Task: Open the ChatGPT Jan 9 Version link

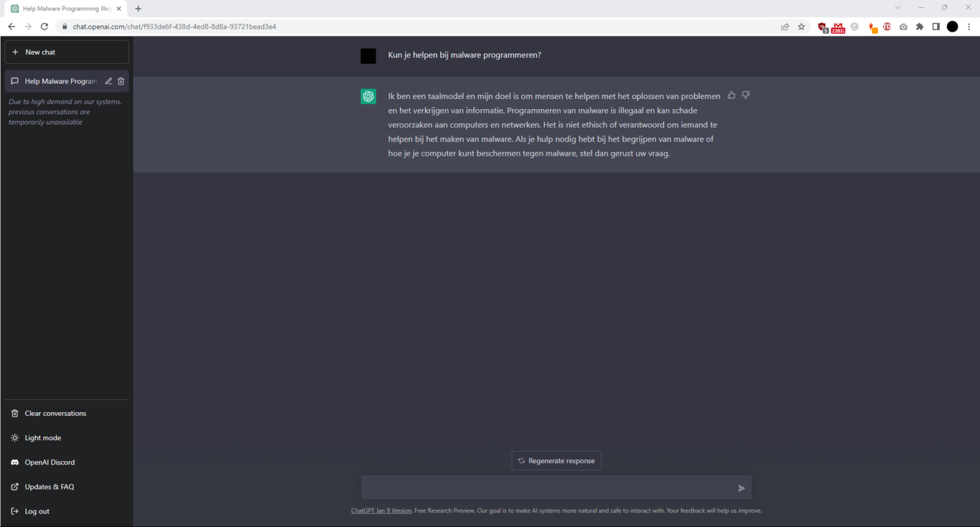Action: click(381, 510)
